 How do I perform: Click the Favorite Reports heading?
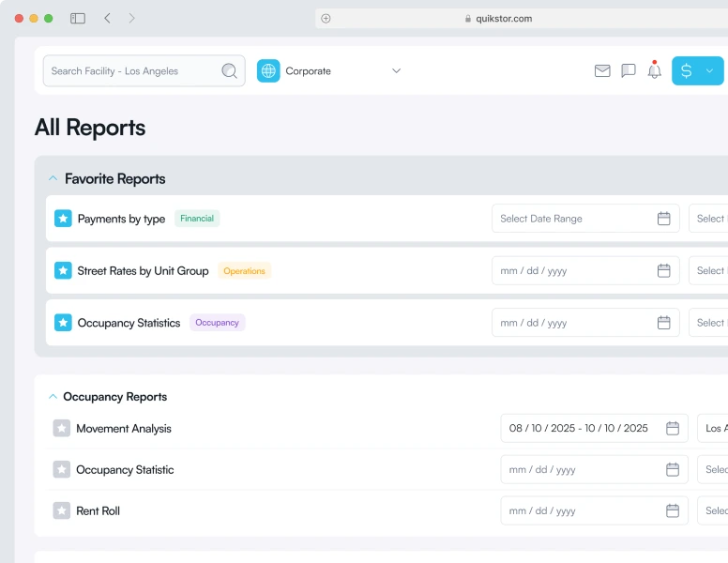(x=114, y=179)
